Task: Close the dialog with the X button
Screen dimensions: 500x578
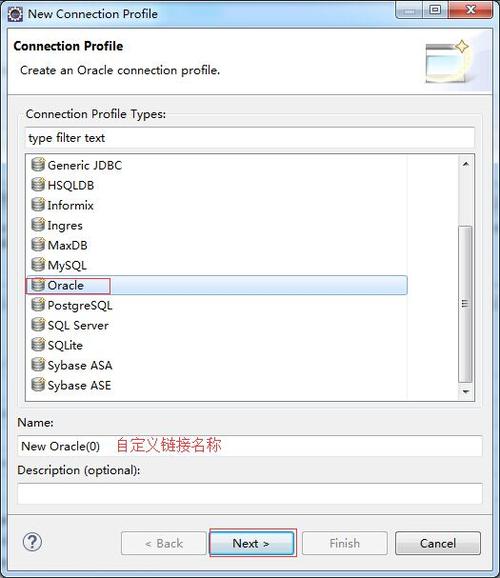Action: click(470, 10)
